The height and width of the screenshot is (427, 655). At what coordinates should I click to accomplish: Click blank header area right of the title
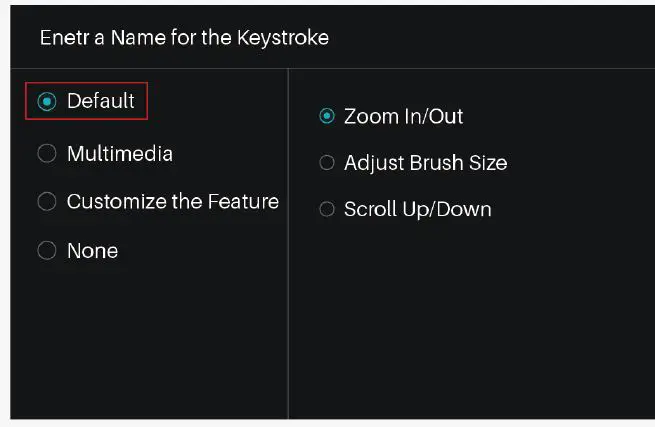(500, 38)
